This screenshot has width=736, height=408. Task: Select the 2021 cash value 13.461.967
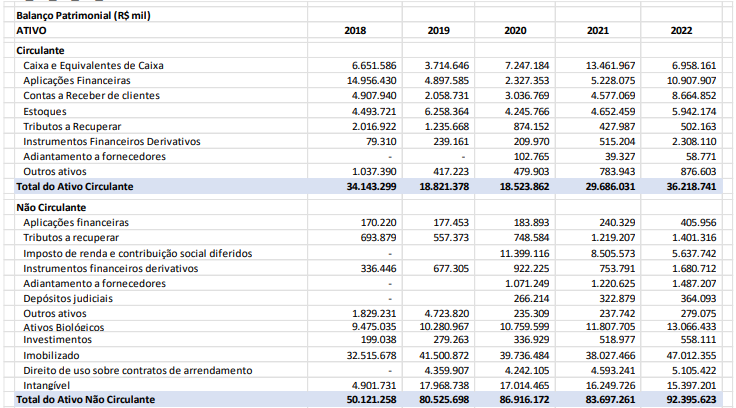pyautogui.click(x=607, y=65)
